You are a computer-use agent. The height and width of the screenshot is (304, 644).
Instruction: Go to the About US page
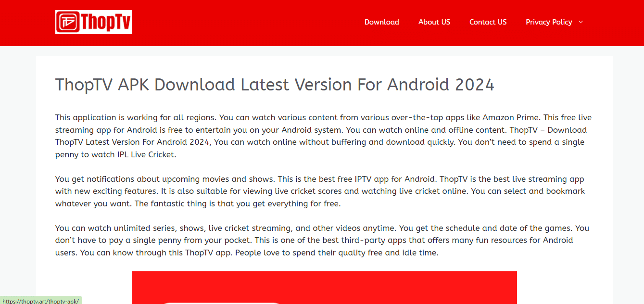[434, 22]
